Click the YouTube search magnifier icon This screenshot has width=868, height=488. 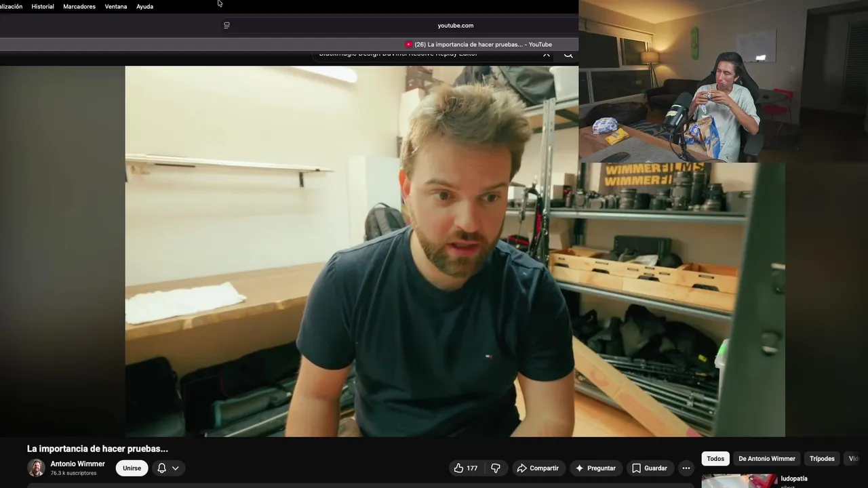point(568,54)
